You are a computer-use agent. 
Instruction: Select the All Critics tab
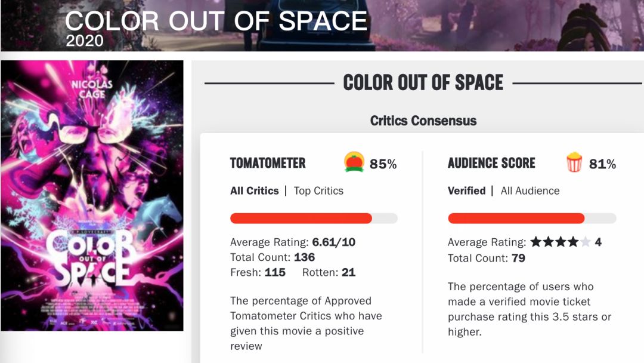pyautogui.click(x=255, y=191)
